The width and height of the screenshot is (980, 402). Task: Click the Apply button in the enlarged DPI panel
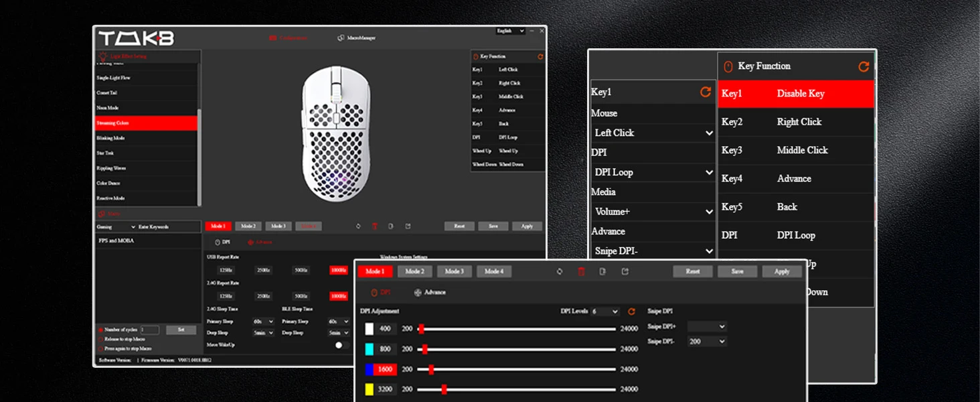(x=782, y=271)
